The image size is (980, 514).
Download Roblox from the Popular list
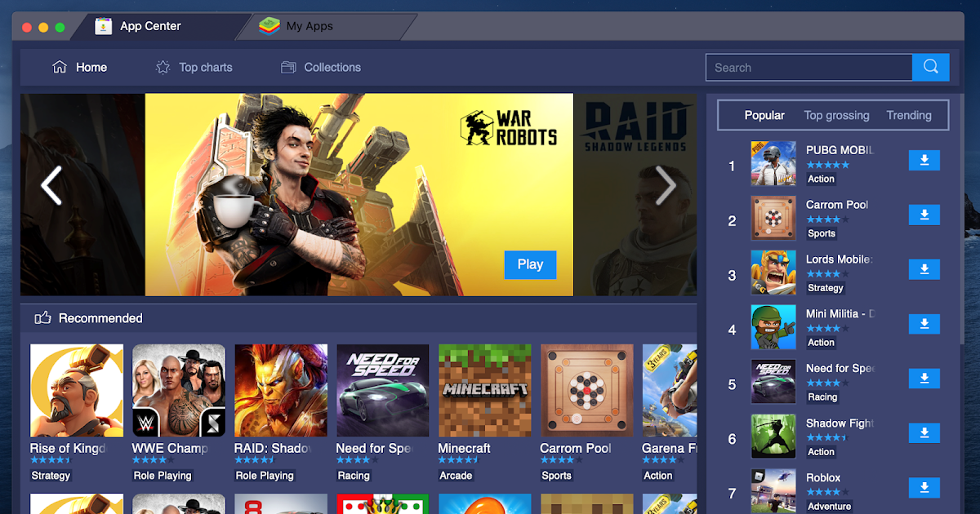coord(924,488)
